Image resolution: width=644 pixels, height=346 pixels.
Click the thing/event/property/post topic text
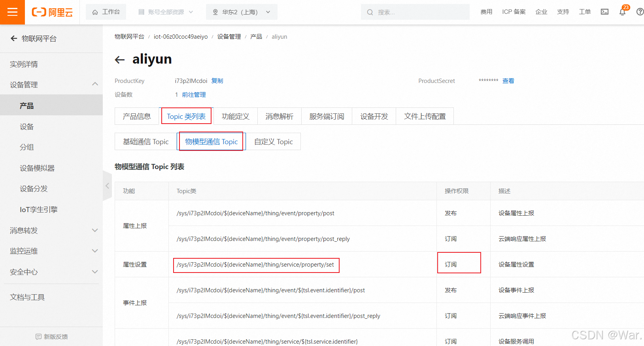(255, 213)
